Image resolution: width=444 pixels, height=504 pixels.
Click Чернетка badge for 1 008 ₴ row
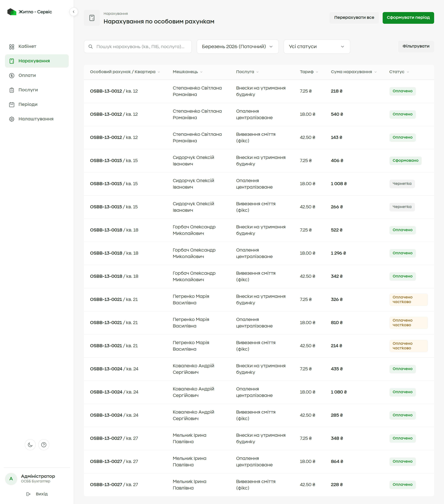(402, 184)
